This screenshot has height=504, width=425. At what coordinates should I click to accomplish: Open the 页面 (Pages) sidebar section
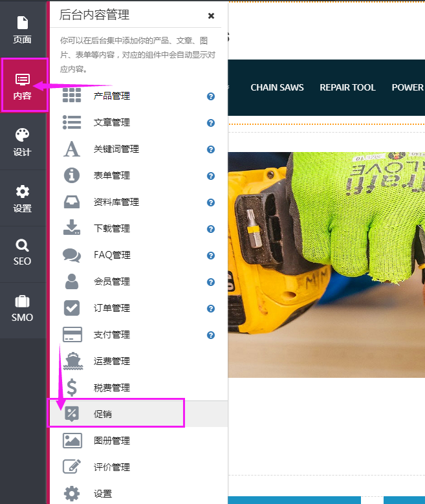[x=23, y=30]
